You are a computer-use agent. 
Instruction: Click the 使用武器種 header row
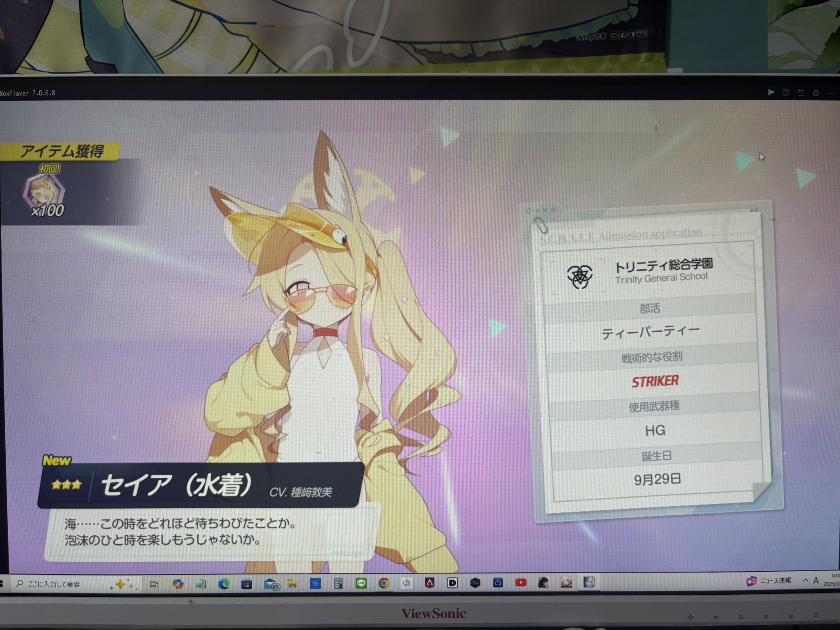(x=654, y=406)
